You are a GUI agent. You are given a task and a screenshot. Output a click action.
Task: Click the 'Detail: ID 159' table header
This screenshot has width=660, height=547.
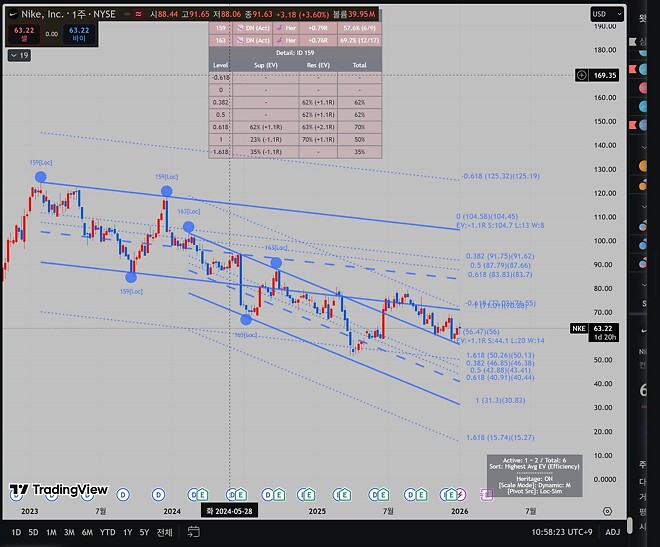[295, 53]
